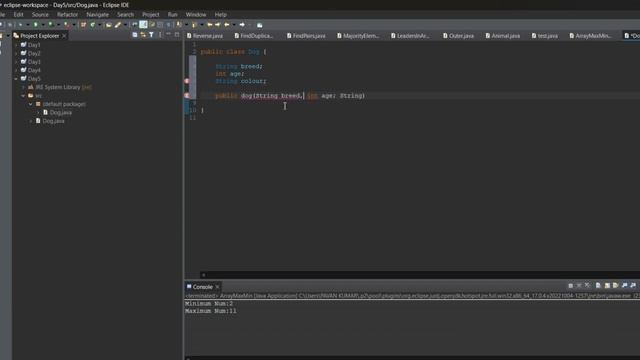Expand the Day2 project node
Image resolution: width=640 pixels, height=360 pixels.
tap(16, 53)
